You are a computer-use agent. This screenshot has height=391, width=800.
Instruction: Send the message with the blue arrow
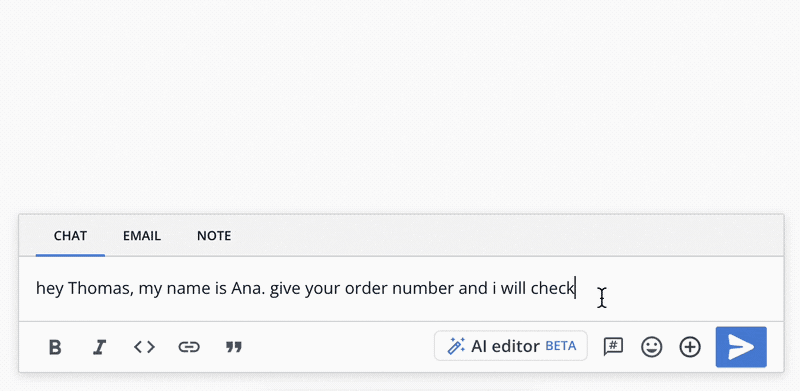pos(741,347)
